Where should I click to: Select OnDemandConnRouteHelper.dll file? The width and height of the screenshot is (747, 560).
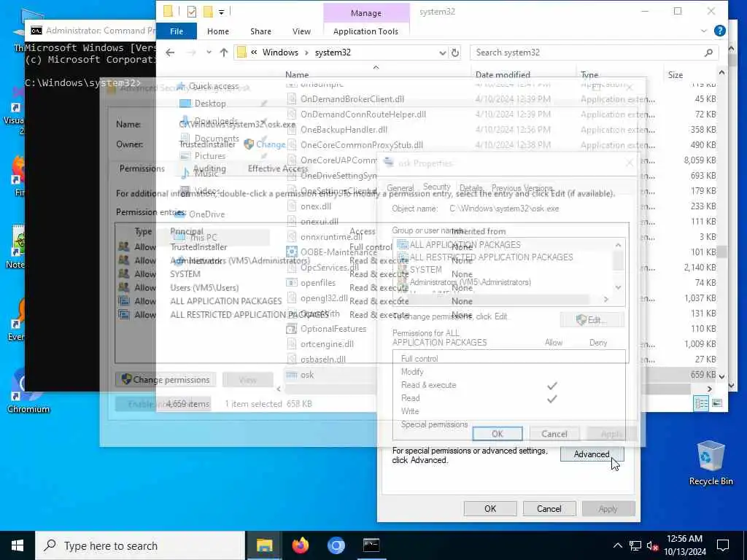(x=363, y=114)
